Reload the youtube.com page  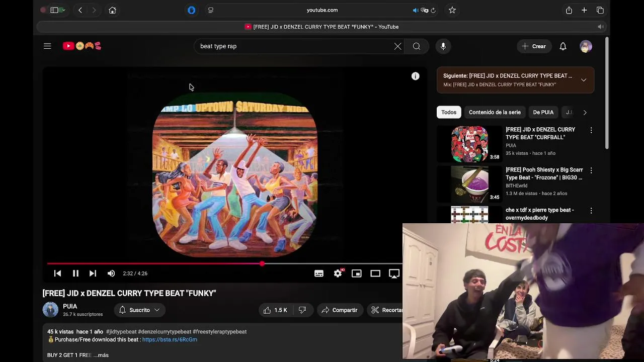[433, 10]
